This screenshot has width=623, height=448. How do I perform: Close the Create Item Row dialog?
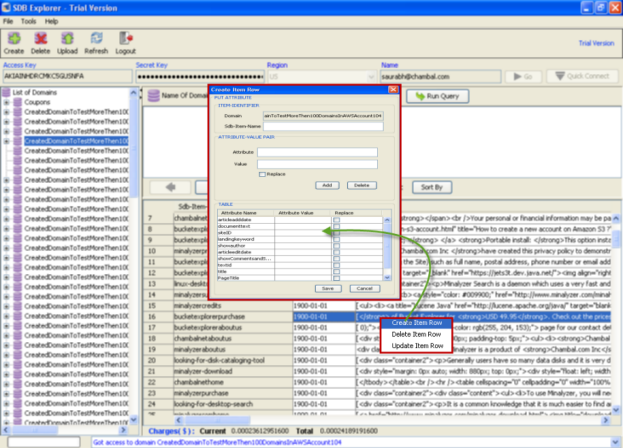(x=393, y=89)
